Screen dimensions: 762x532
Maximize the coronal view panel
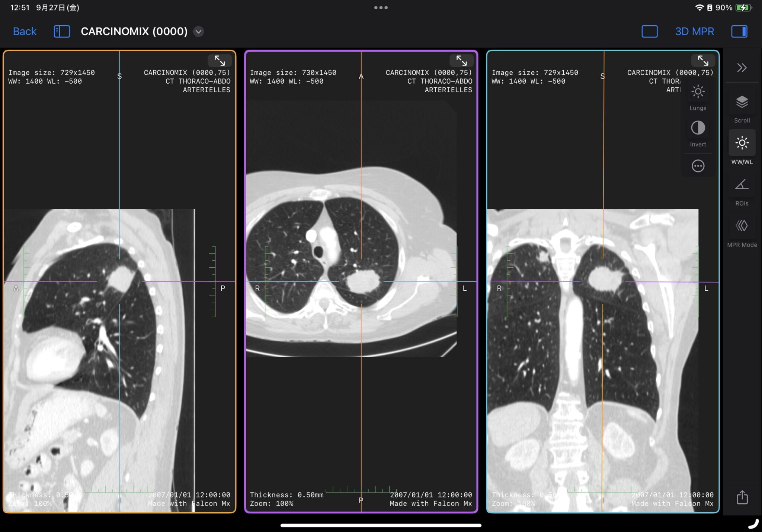[703, 61]
